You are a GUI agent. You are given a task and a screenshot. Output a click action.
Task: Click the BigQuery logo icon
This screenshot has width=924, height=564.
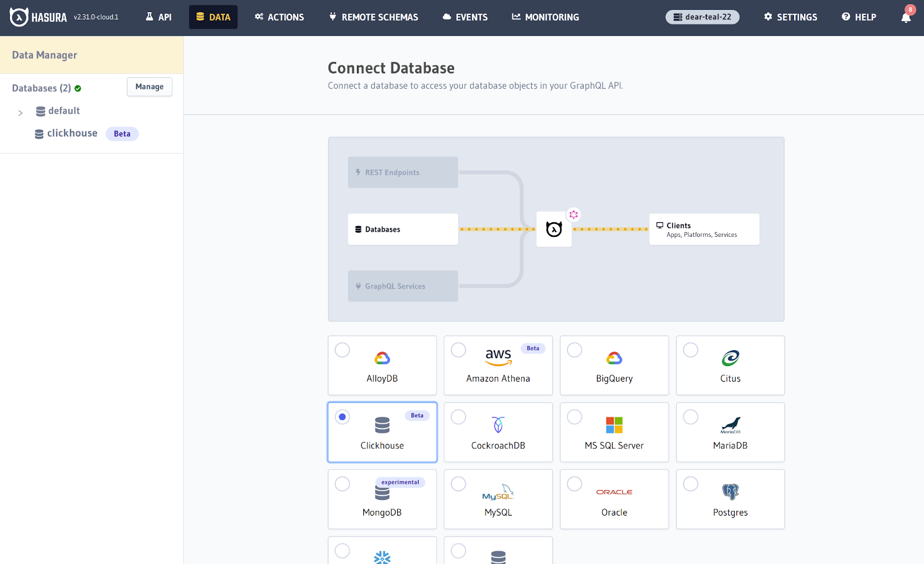point(614,358)
